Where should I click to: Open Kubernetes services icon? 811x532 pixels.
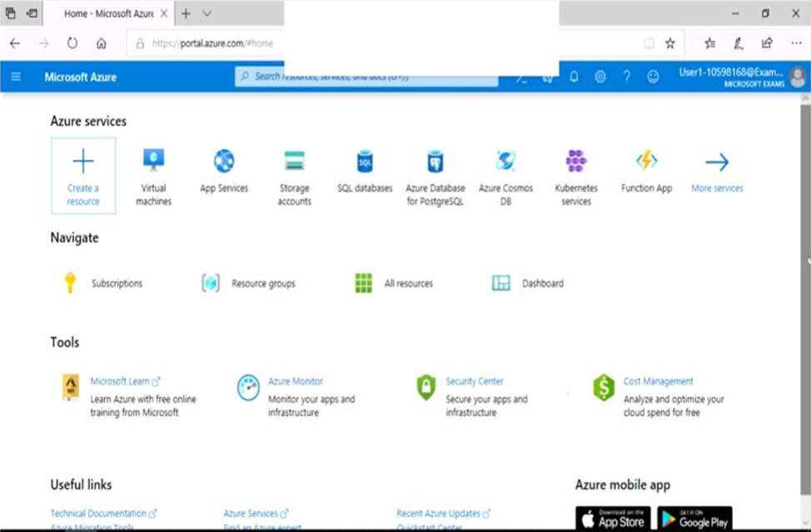(x=576, y=161)
